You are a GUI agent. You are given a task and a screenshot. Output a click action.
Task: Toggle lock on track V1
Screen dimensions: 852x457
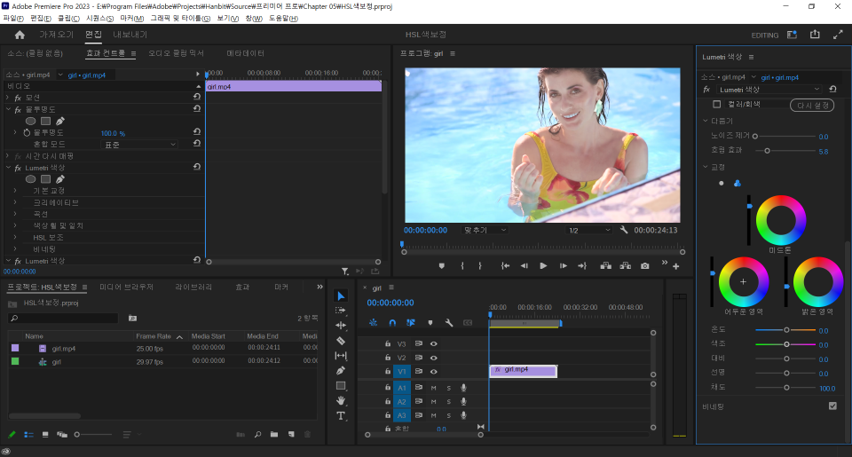point(387,372)
